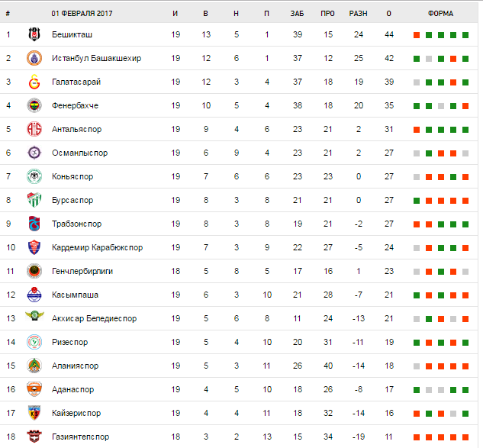Click Galatasaray first gray form square
Screen dimensions: 483x448
pyautogui.click(x=417, y=82)
